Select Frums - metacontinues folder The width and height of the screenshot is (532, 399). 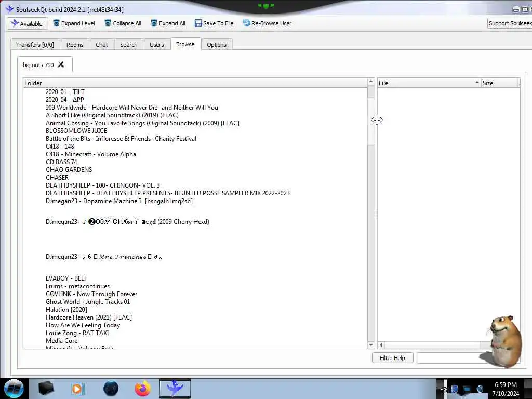[78, 286]
